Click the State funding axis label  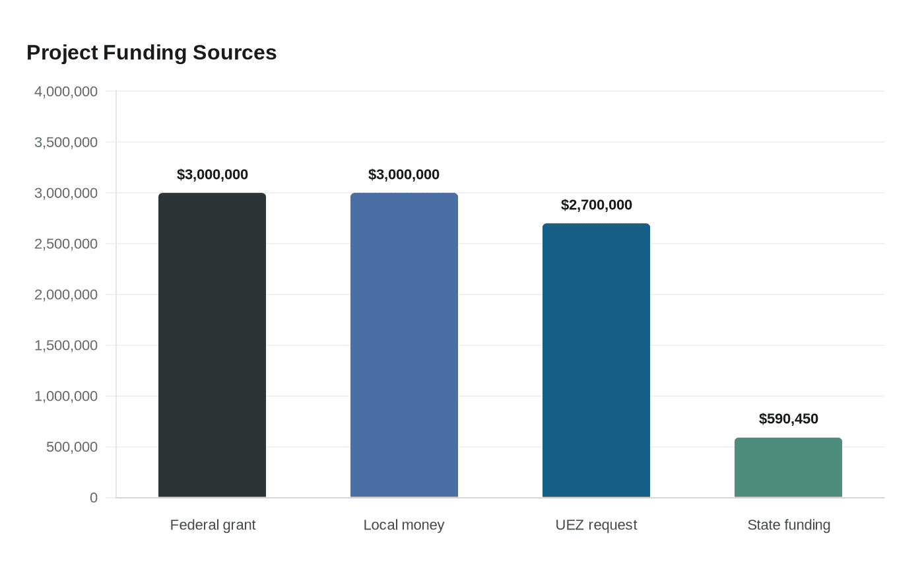pyautogui.click(x=789, y=525)
